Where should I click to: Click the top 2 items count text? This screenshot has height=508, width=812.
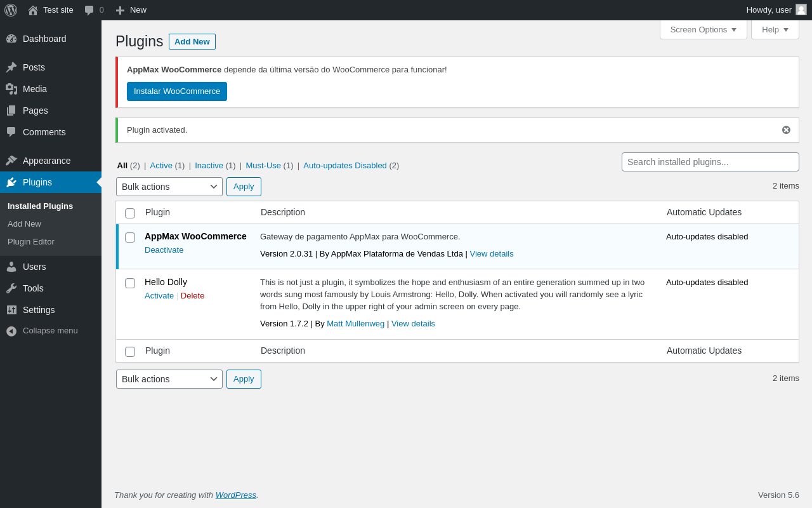pos(786,186)
